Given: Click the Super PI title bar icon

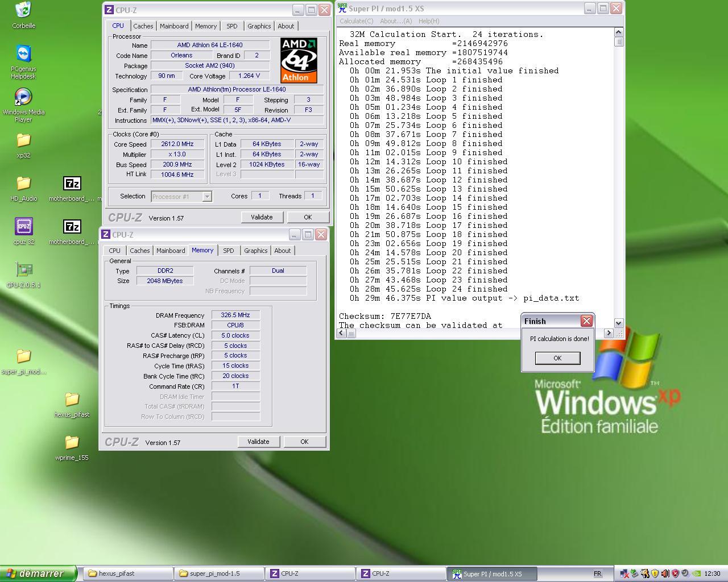Looking at the screenshot, I should 342,8.
